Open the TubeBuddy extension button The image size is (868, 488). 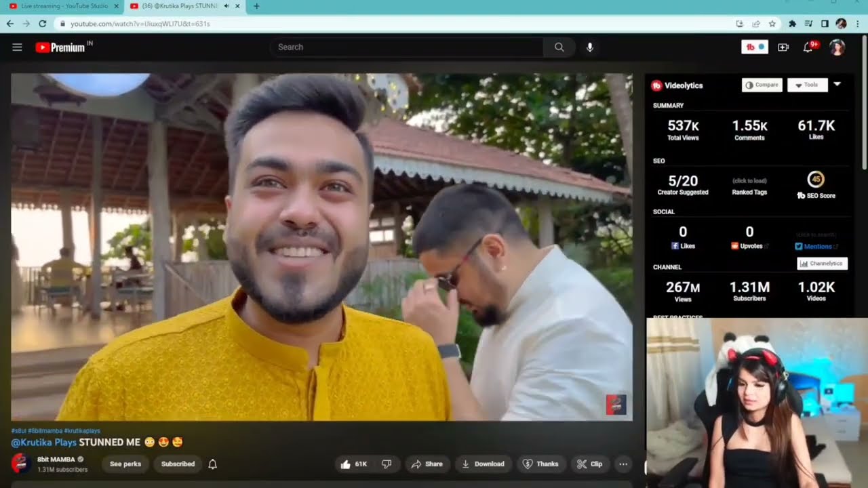coord(754,47)
